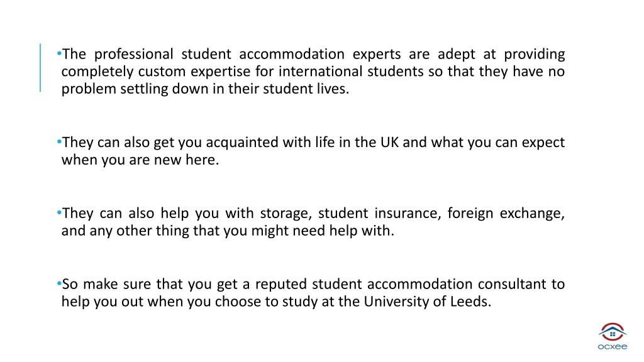
Task: Click the word 'storage' in third bullet
Action: pos(284,214)
